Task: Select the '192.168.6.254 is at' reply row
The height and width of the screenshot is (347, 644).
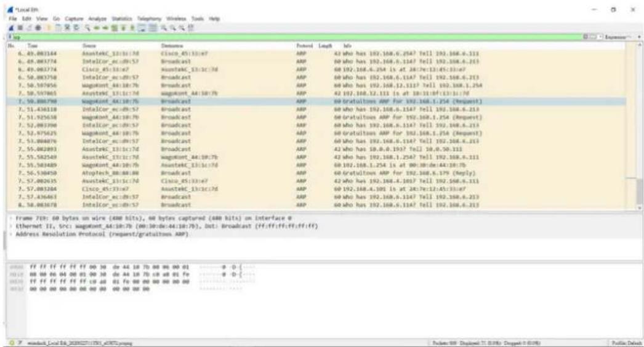Action: [316, 70]
